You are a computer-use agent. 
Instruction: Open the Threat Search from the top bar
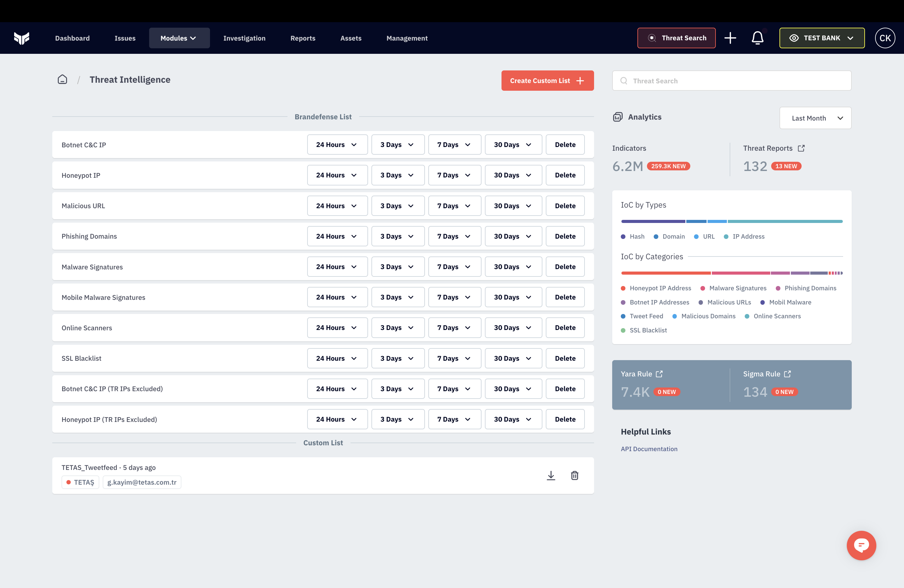(x=676, y=38)
